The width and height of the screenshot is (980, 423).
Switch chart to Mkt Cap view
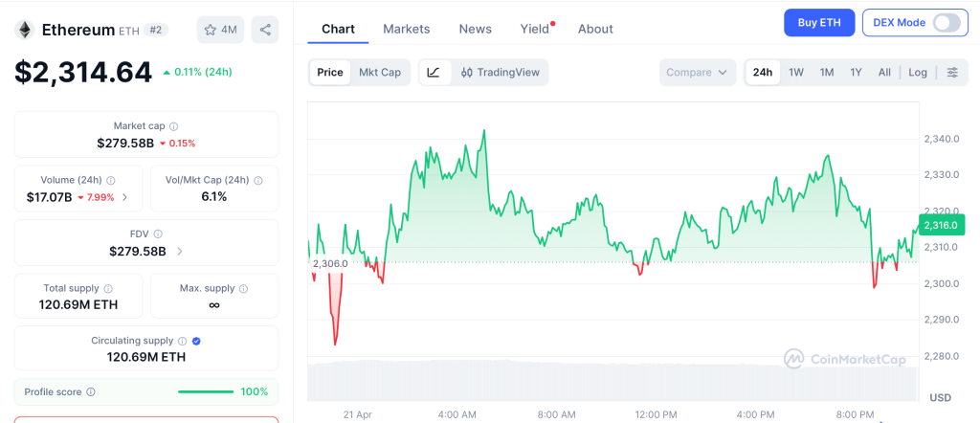click(x=380, y=73)
